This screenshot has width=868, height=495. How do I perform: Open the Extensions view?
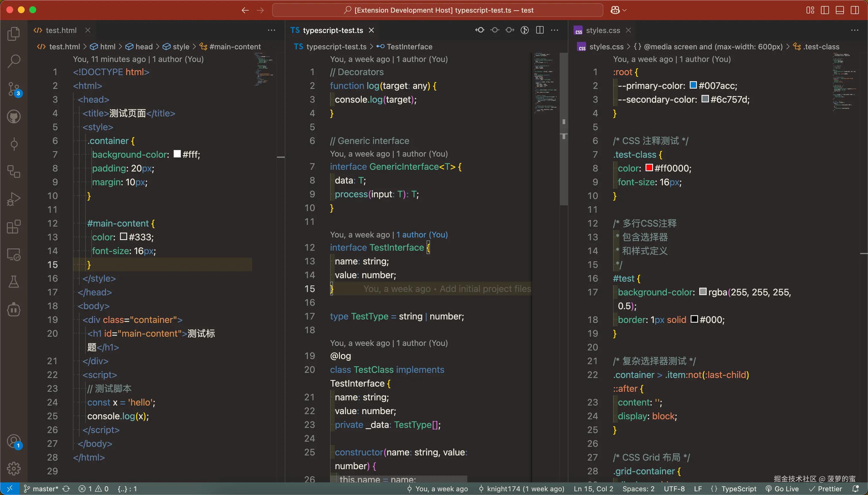click(13, 227)
